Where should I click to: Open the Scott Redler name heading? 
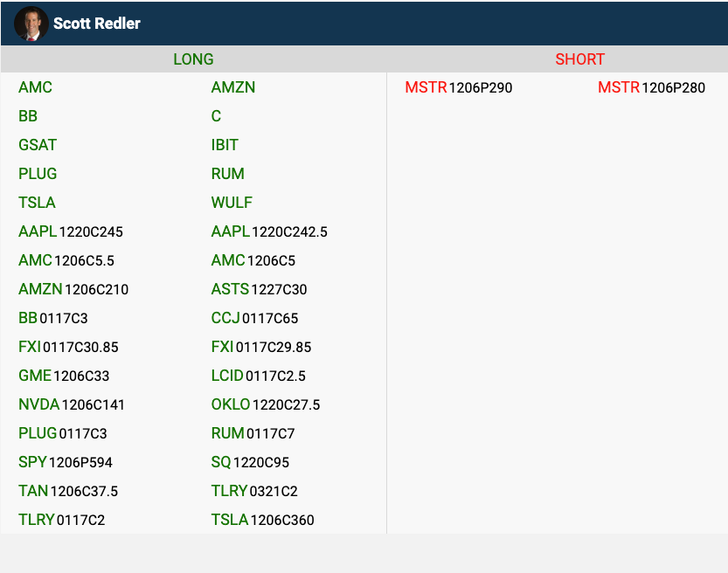click(x=96, y=24)
